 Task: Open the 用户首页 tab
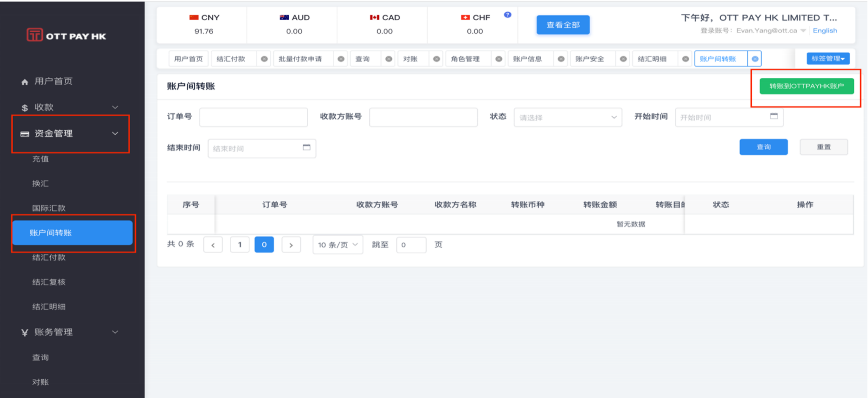coord(188,59)
